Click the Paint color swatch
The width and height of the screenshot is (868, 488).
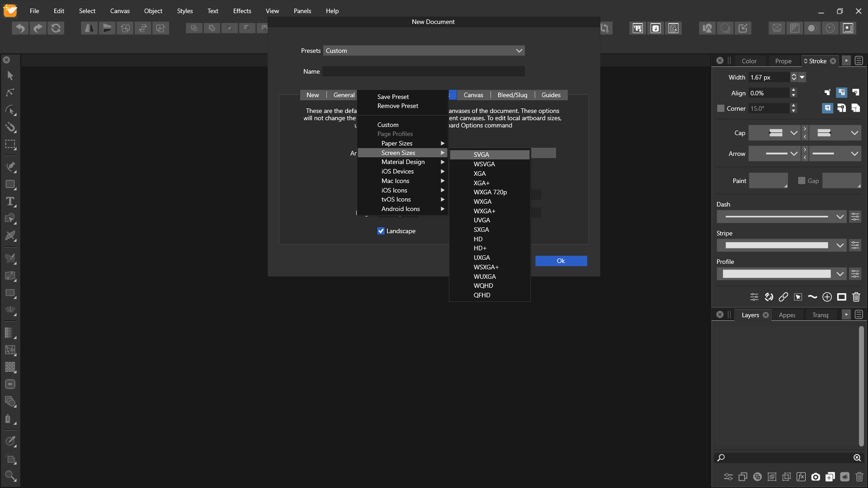coord(768,181)
